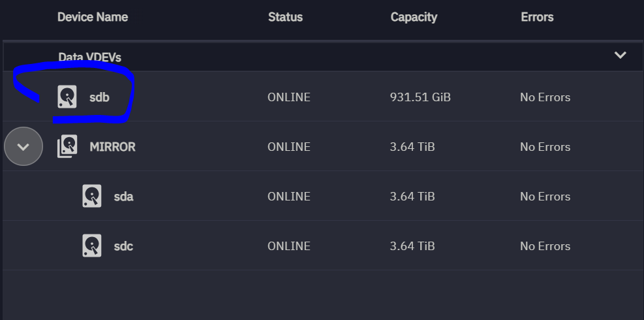Image resolution: width=644 pixels, height=320 pixels.
Task: Click sdb's No Errors text
Action: (x=545, y=97)
